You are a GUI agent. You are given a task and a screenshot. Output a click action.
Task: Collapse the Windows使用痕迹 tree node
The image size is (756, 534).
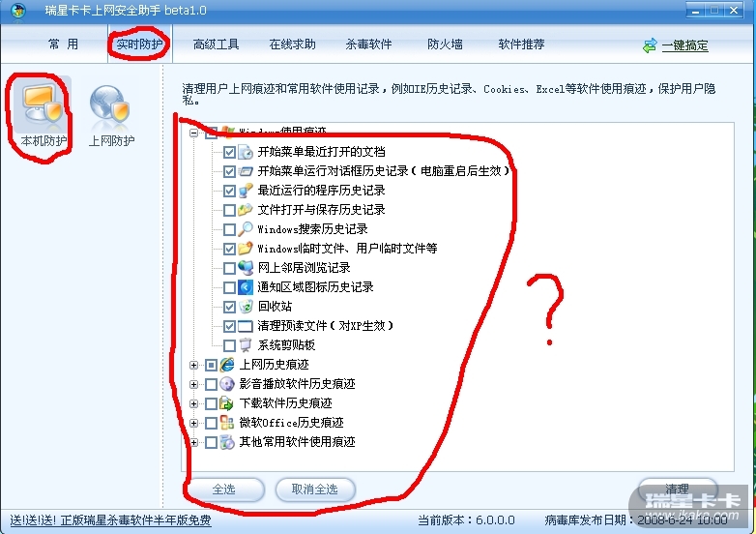click(x=193, y=133)
